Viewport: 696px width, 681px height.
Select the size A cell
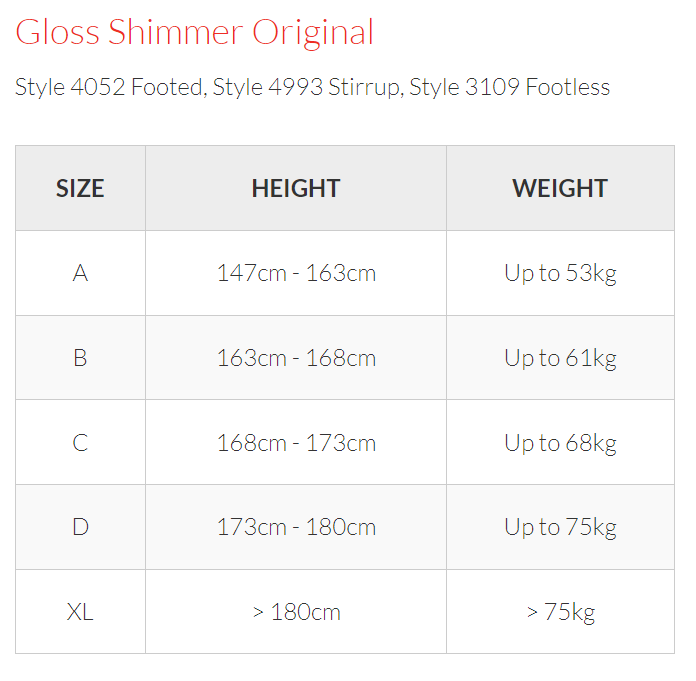(80, 273)
